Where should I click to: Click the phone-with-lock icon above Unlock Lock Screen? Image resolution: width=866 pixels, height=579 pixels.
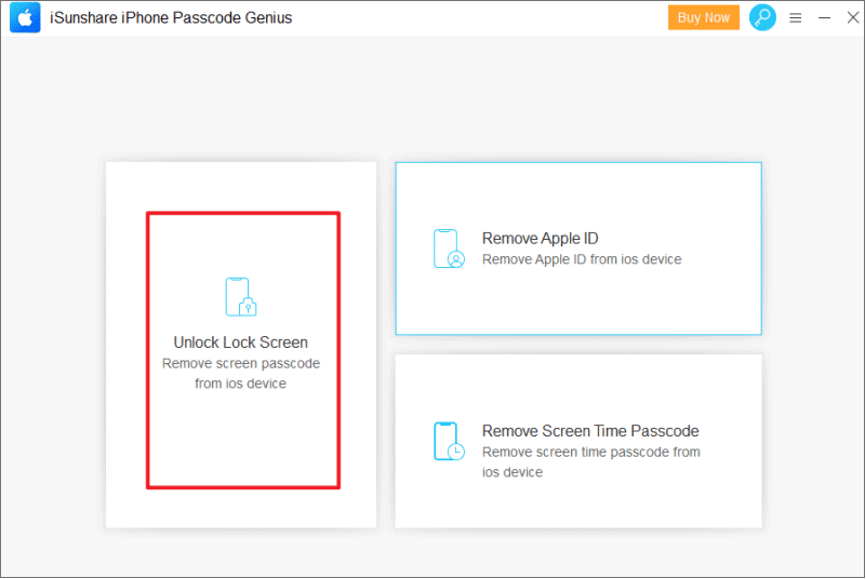coord(240,297)
